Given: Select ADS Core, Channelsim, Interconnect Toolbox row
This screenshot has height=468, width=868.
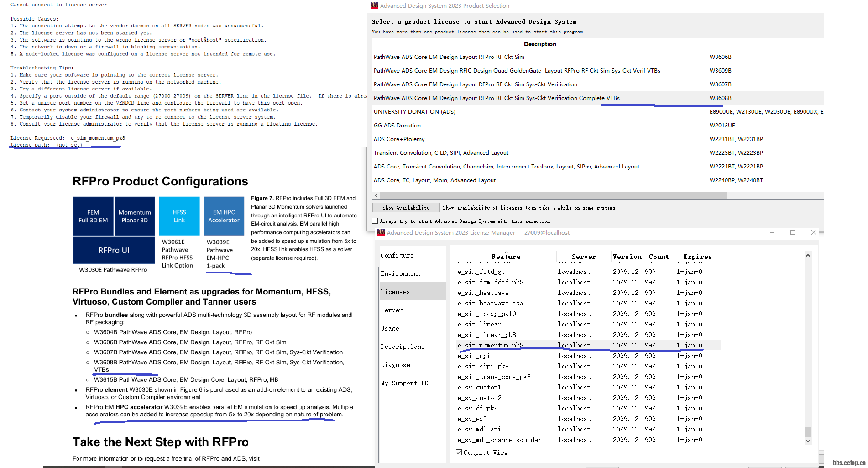Looking at the screenshot, I should 598,167.
